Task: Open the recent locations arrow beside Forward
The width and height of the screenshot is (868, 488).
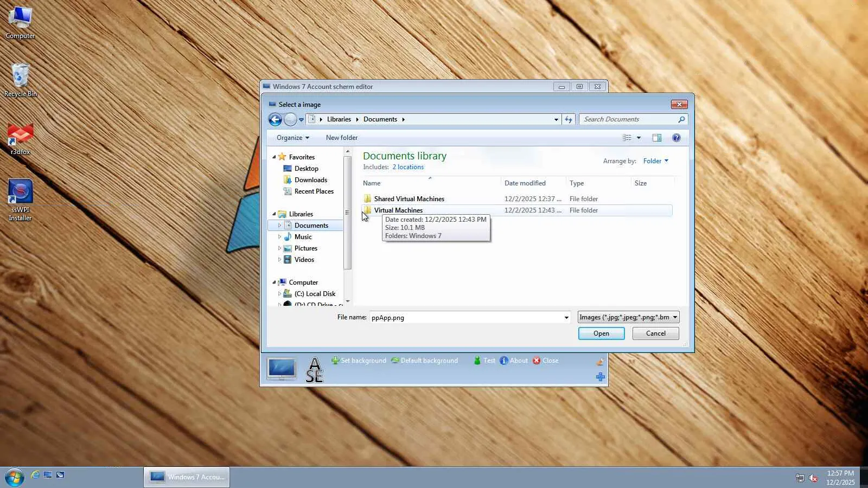Action: click(301, 120)
